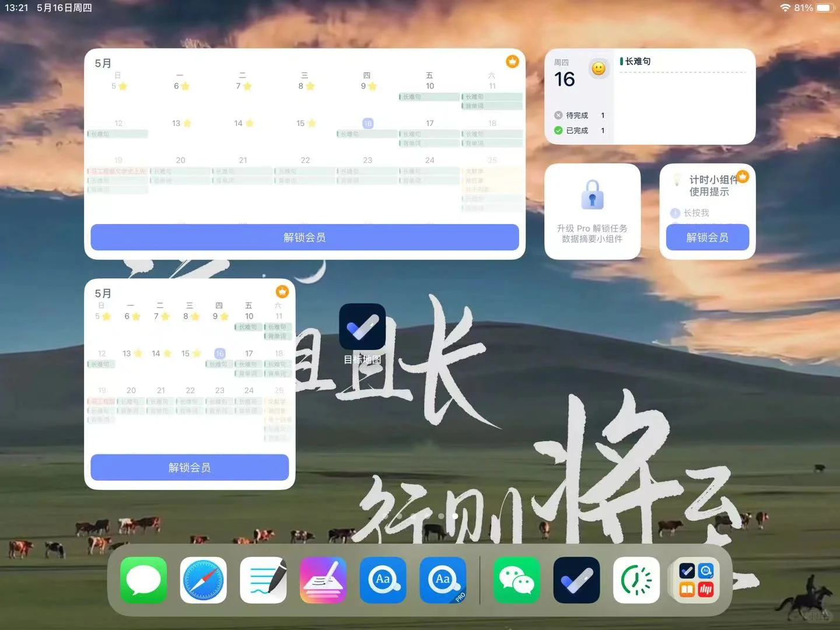Image resolution: width=840 pixels, height=630 pixels.
Task: Tap the green checkmark beside 已完成
Action: coord(557,130)
